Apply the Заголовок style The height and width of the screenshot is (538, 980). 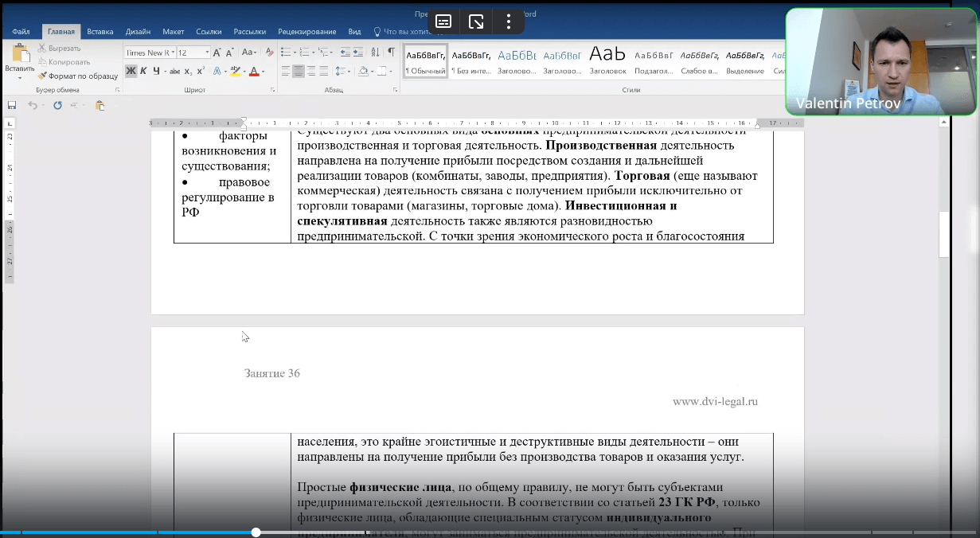(x=608, y=60)
